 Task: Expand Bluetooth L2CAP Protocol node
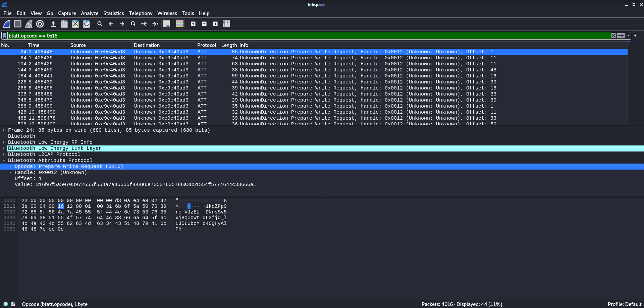click(x=4, y=155)
